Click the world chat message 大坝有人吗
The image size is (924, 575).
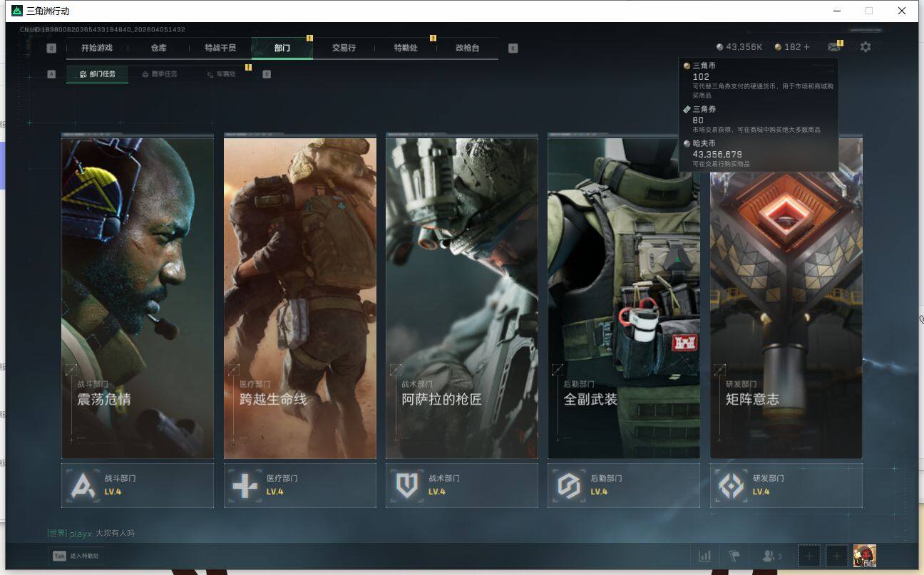pyautogui.click(x=115, y=533)
